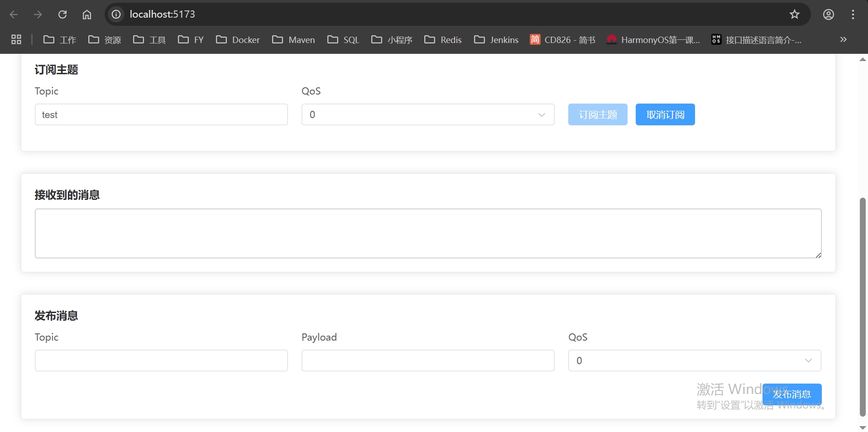
Task: Open the Maven bookmark folder
Action: point(293,40)
